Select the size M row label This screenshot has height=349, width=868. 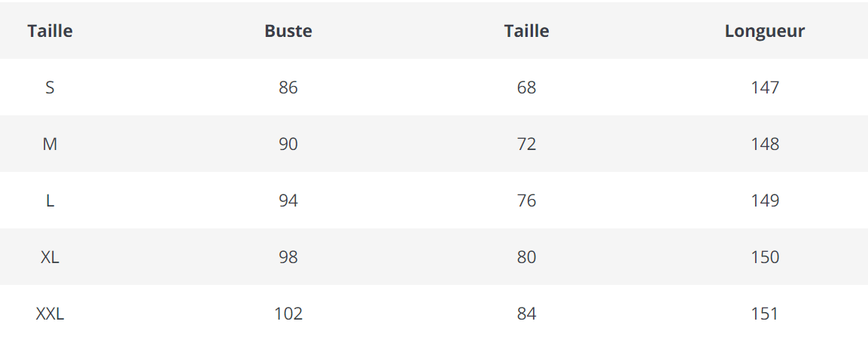click(50, 144)
